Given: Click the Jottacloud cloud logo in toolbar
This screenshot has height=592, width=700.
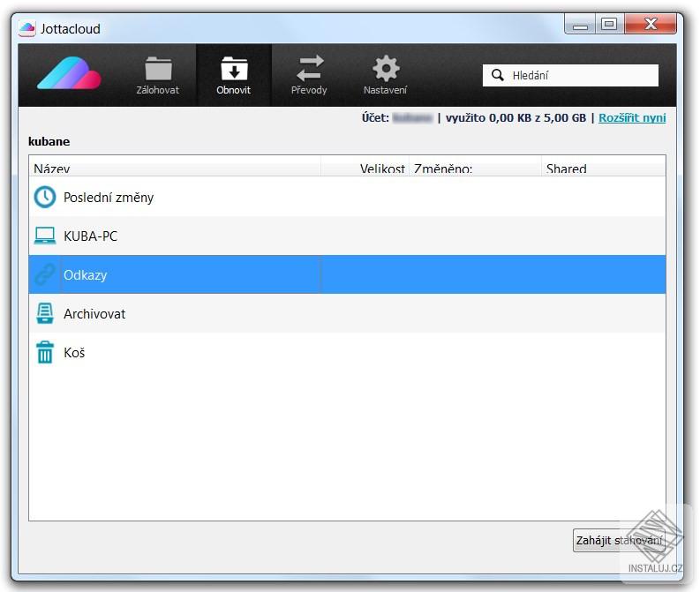Looking at the screenshot, I should pos(69,73).
